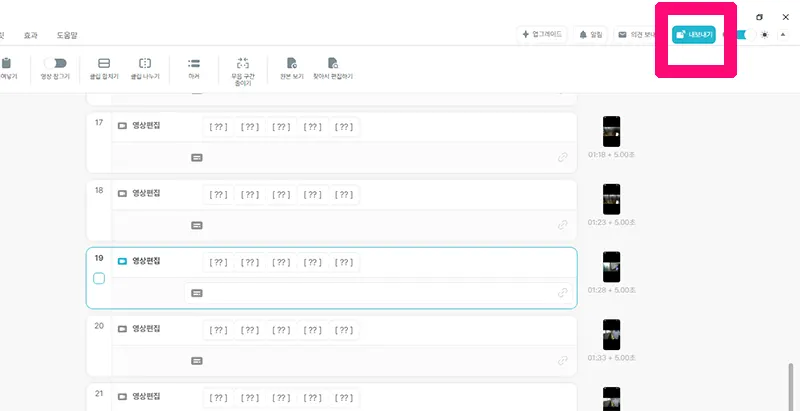Click the subtitle icon in clip 19
Screen dimensions: 800x411
point(197,293)
